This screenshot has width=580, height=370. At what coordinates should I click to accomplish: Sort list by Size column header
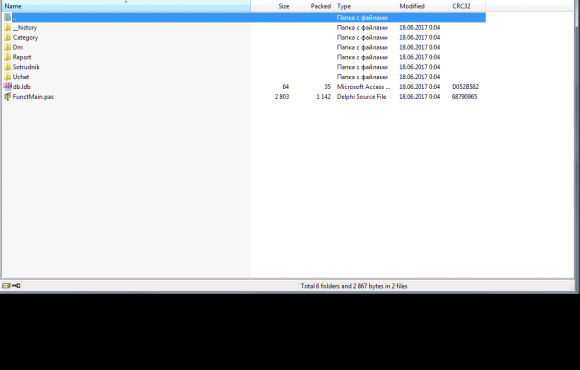click(272, 6)
